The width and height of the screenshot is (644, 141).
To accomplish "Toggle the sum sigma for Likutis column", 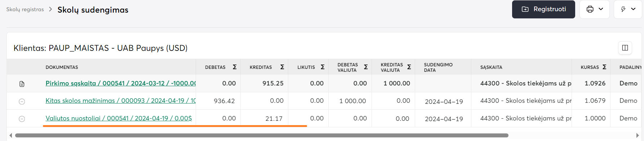I will pos(323,67).
